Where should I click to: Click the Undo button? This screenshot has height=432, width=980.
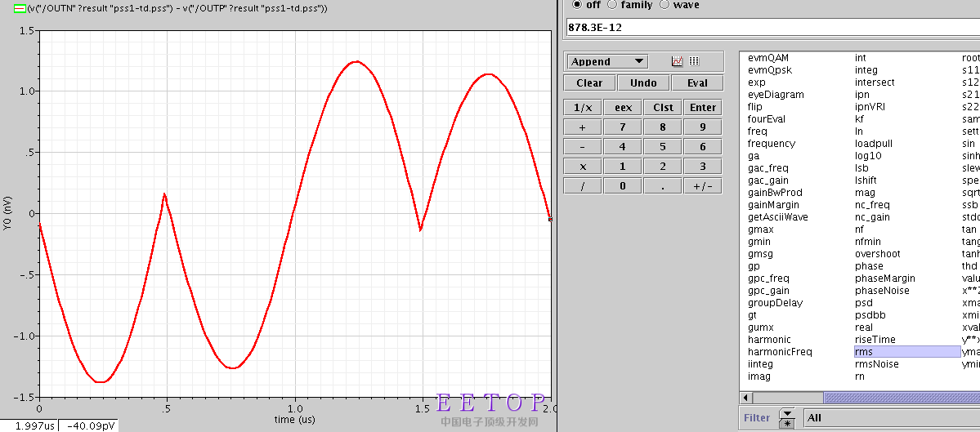pyautogui.click(x=643, y=83)
